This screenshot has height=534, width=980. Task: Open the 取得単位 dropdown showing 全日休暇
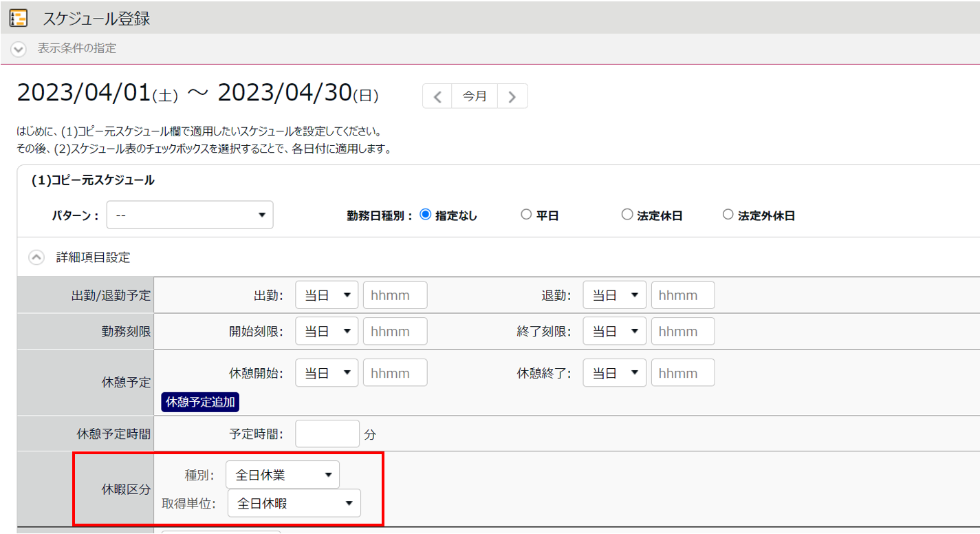(294, 503)
